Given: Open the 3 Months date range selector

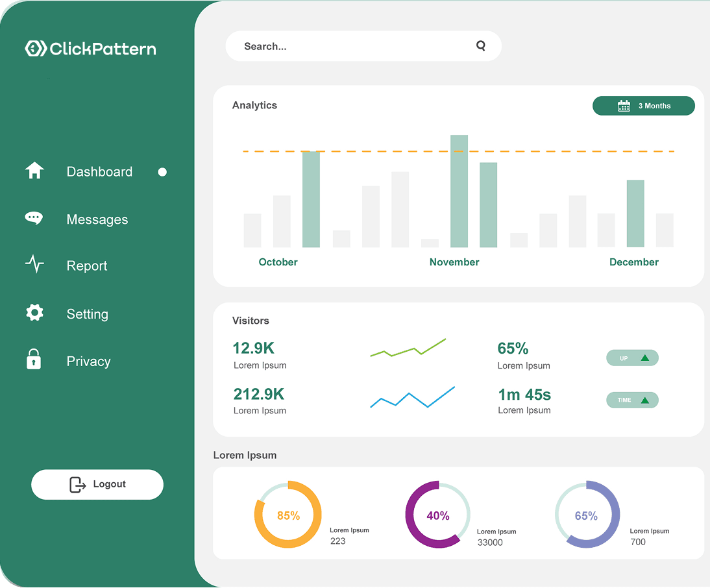Looking at the screenshot, I should click(643, 105).
